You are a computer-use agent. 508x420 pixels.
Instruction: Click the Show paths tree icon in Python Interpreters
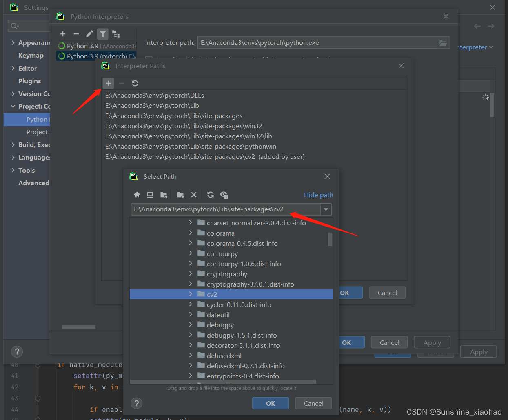pos(116,34)
